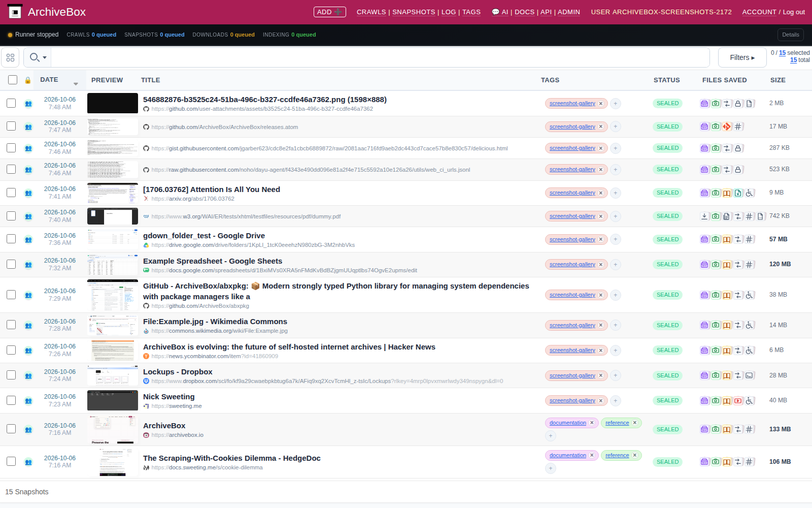Click in the snapshot search field
Viewport: 812px width, 508px height.
pyautogui.click(x=380, y=57)
